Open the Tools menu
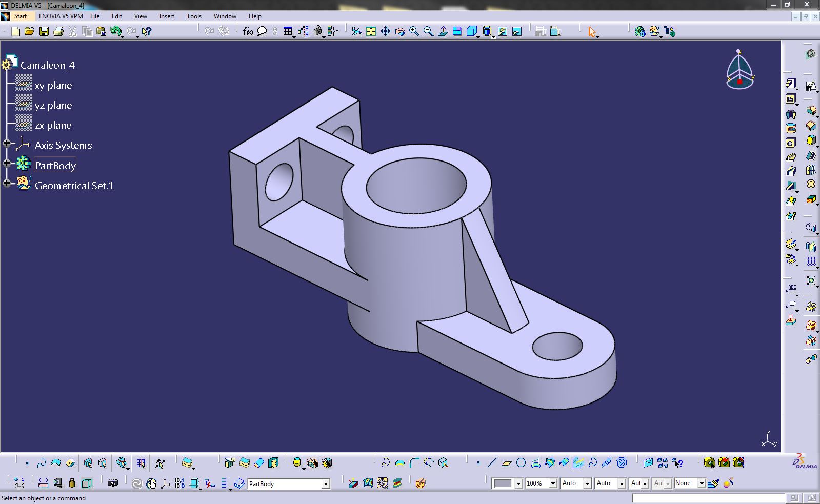The image size is (820, 504). tap(194, 16)
